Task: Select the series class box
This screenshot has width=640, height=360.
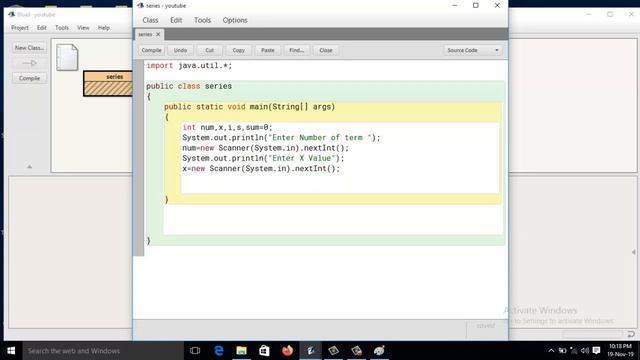Action: pos(108,84)
